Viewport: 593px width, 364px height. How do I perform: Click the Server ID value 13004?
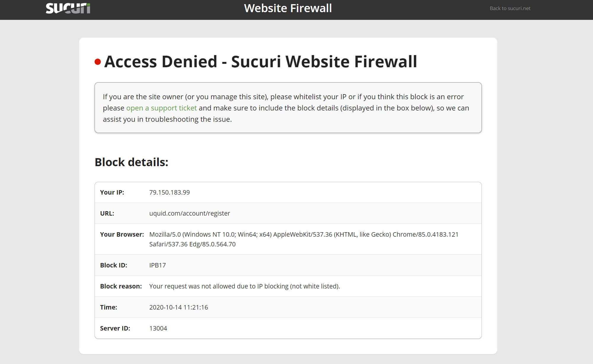(158, 328)
